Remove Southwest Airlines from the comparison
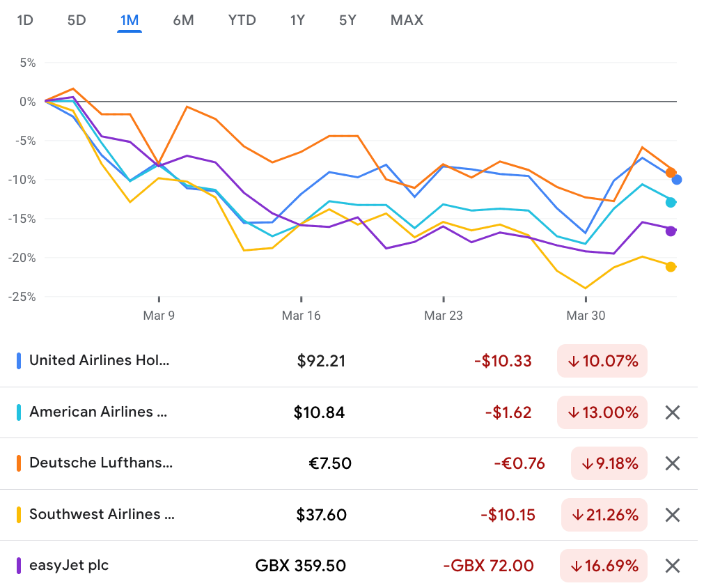The height and width of the screenshot is (588, 720). [x=673, y=515]
